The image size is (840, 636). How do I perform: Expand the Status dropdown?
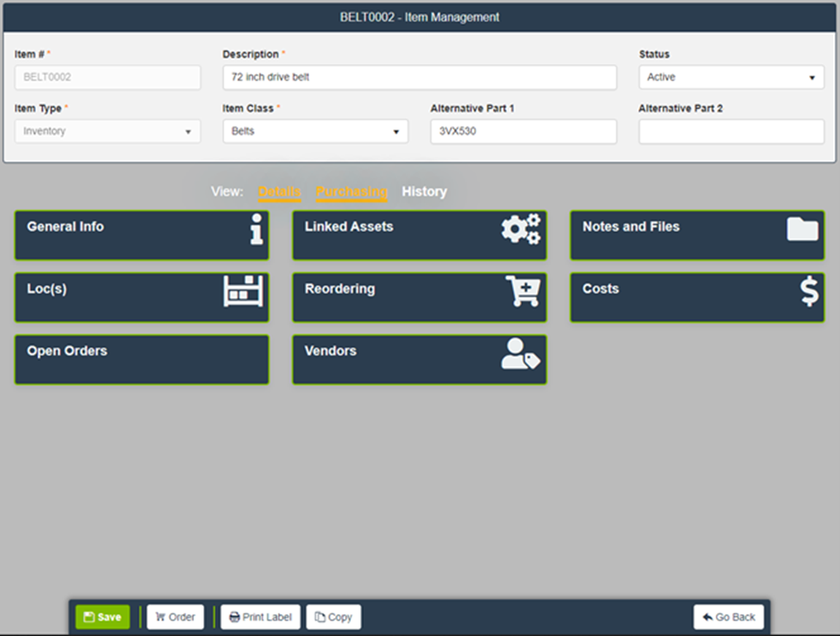coord(731,78)
